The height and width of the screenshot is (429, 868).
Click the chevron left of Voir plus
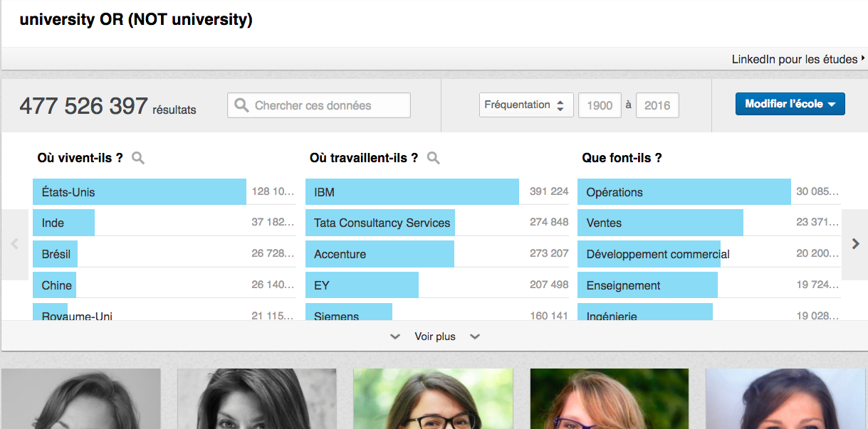(395, 337)
